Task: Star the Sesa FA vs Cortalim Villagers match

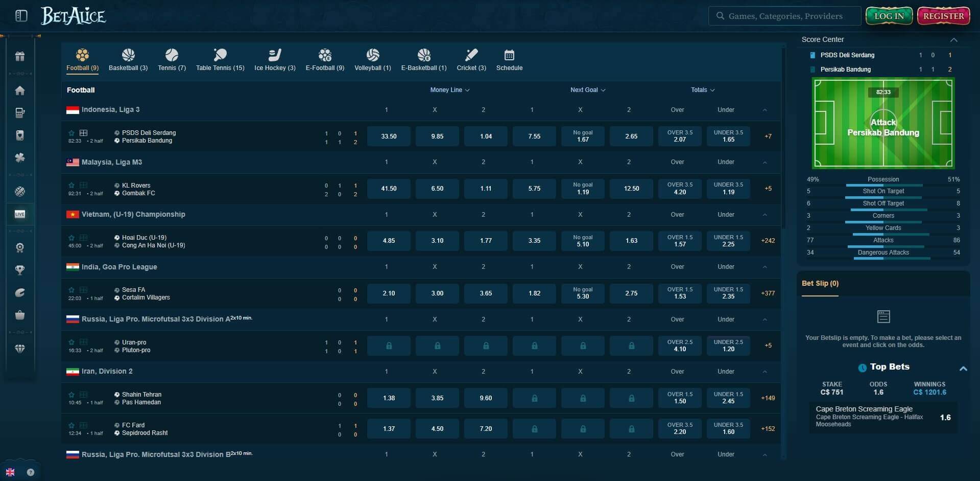Action: [x=71, y=290]
